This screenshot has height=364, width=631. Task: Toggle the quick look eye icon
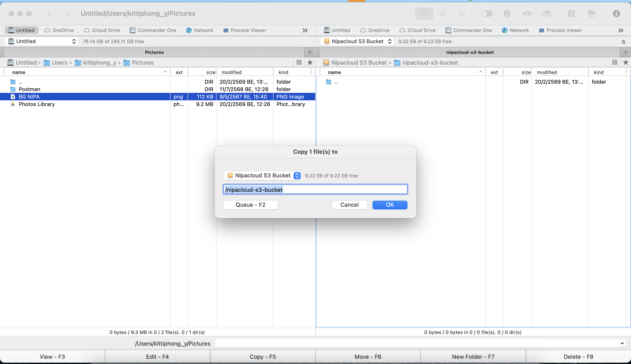(527, 14)
